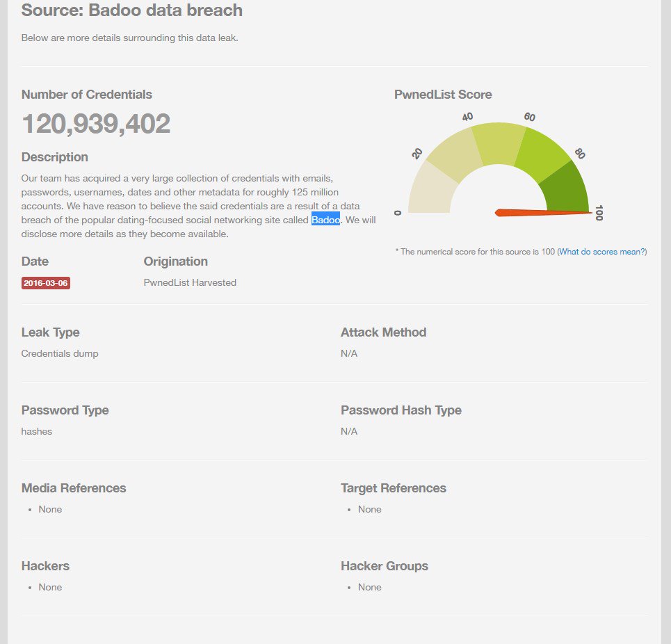Click the 'hashes' password type value
The height and width of the screenshot is (644, 671).
(37, 431)
